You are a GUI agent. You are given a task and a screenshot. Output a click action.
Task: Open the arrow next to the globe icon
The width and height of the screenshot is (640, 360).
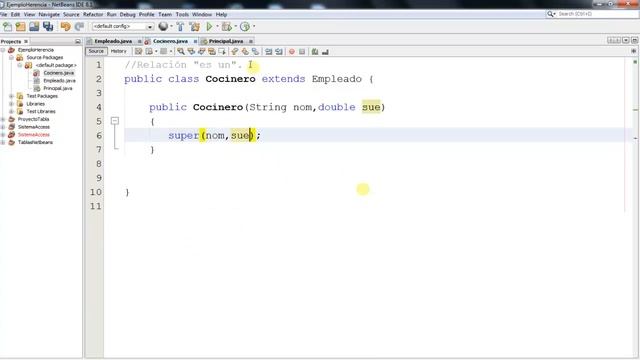coord(171,27)
